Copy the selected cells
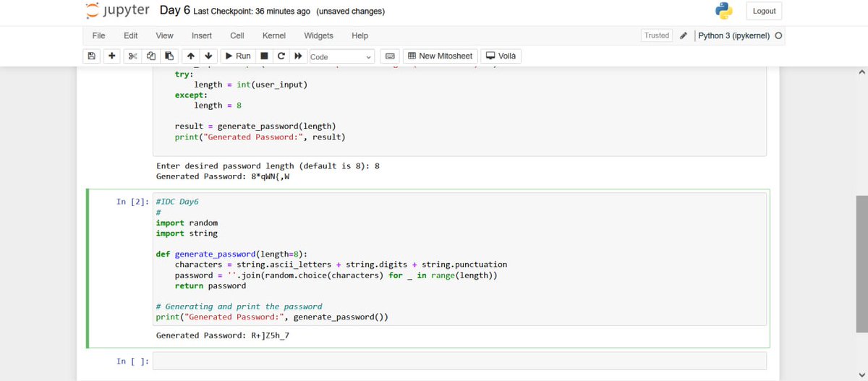The image size is (868, 381). pyautogui.click(x=151, y=56)
